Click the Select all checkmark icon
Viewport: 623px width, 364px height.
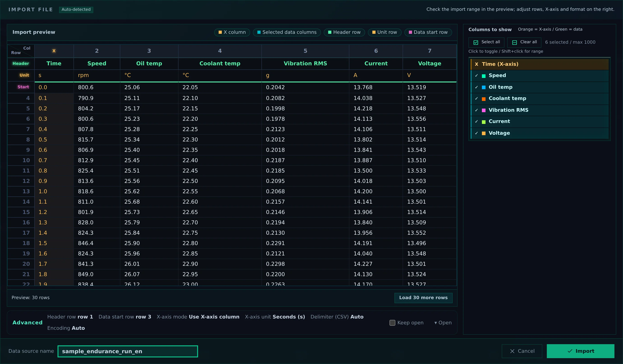tap(476, 43)
